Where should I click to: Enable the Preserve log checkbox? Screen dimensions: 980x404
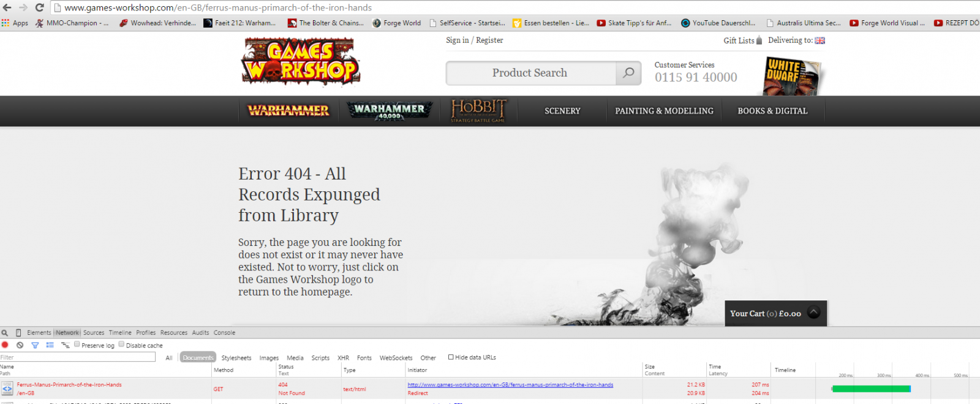pyautogui.click(x=77, y=345)
